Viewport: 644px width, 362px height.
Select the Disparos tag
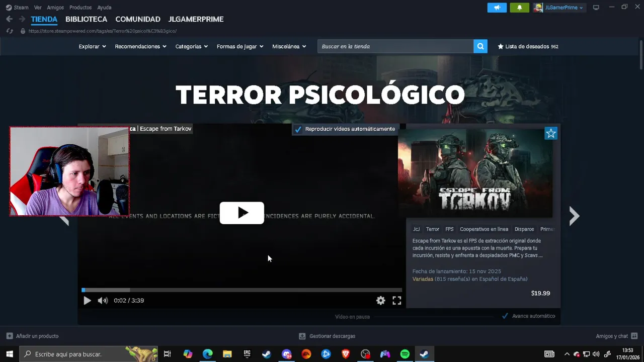tap(524, 229)
